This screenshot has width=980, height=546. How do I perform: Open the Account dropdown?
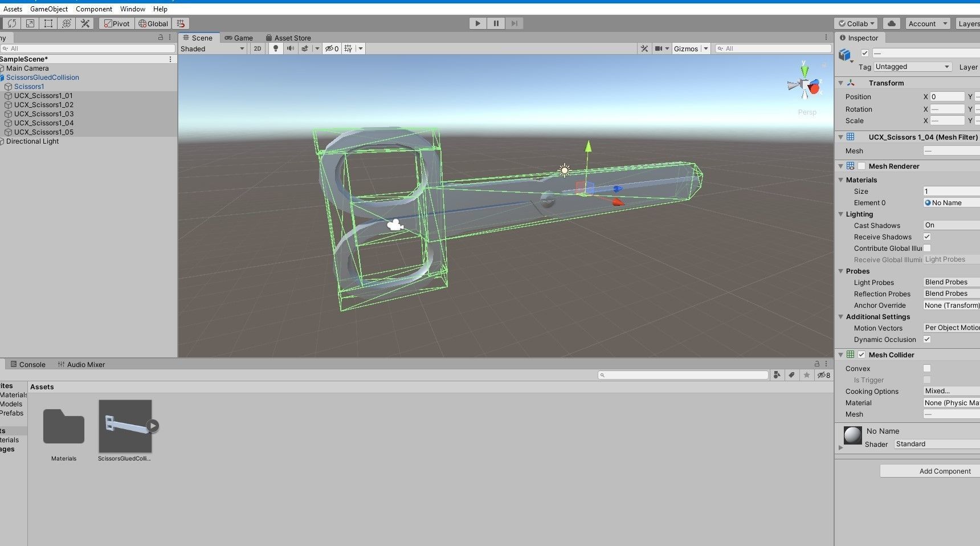point(928,23)
